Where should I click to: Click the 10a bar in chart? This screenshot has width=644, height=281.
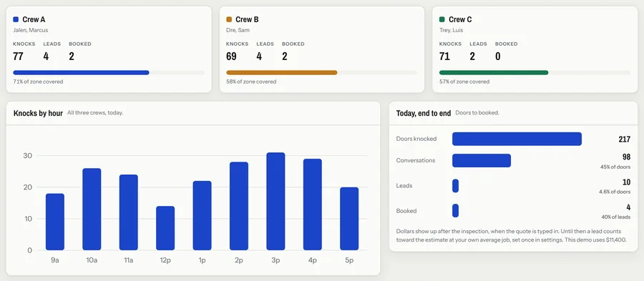(92, 209)
